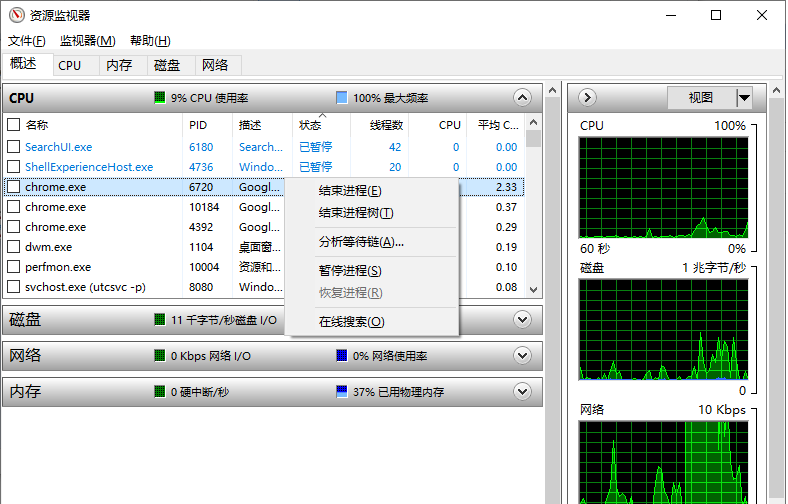Click the blue used physical memory indicator
This screenshot has width=788, height=504.
click(x=341, y=391)
